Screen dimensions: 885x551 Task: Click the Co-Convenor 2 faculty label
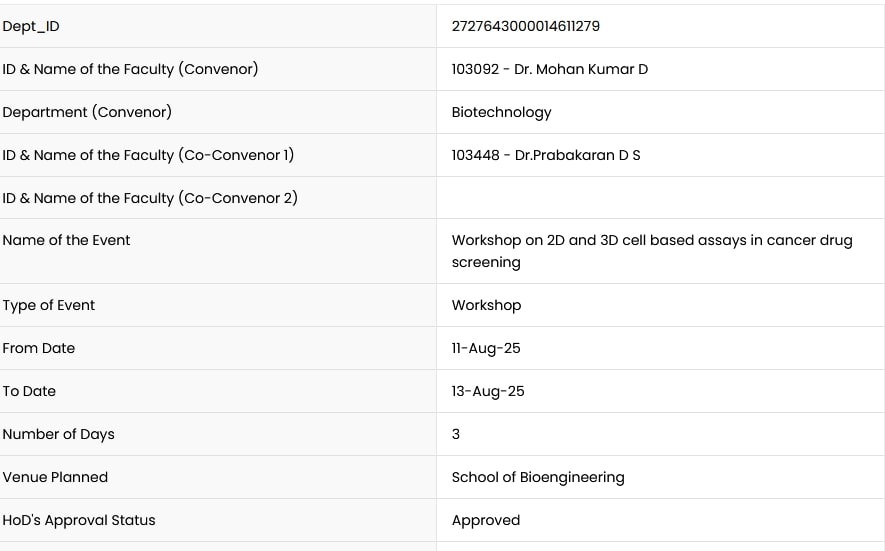(x=150, y=198)
